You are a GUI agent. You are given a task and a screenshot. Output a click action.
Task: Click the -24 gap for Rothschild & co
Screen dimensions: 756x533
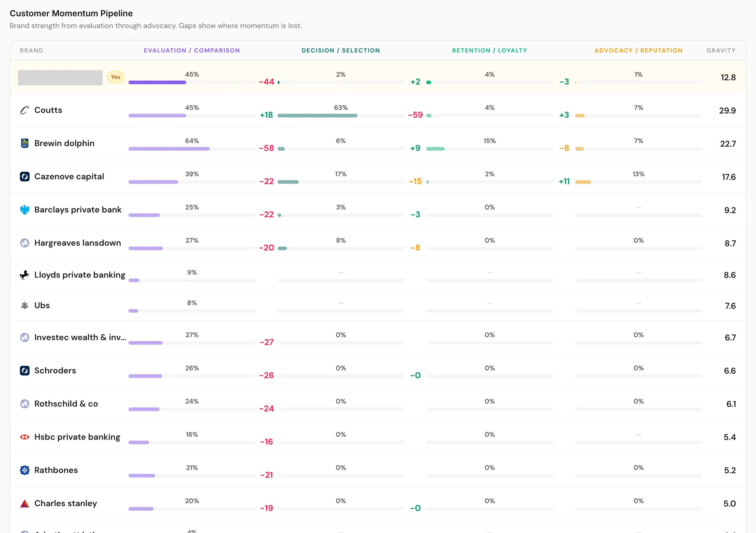[266, 409]
